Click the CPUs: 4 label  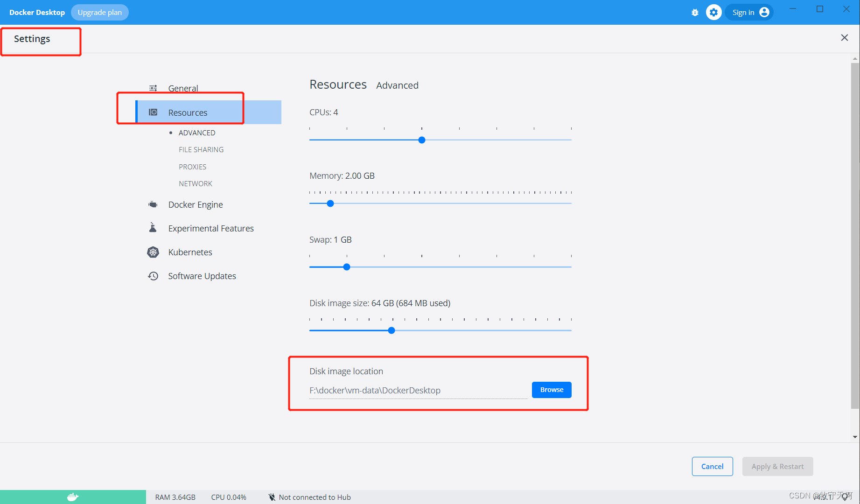coord(324,112)
